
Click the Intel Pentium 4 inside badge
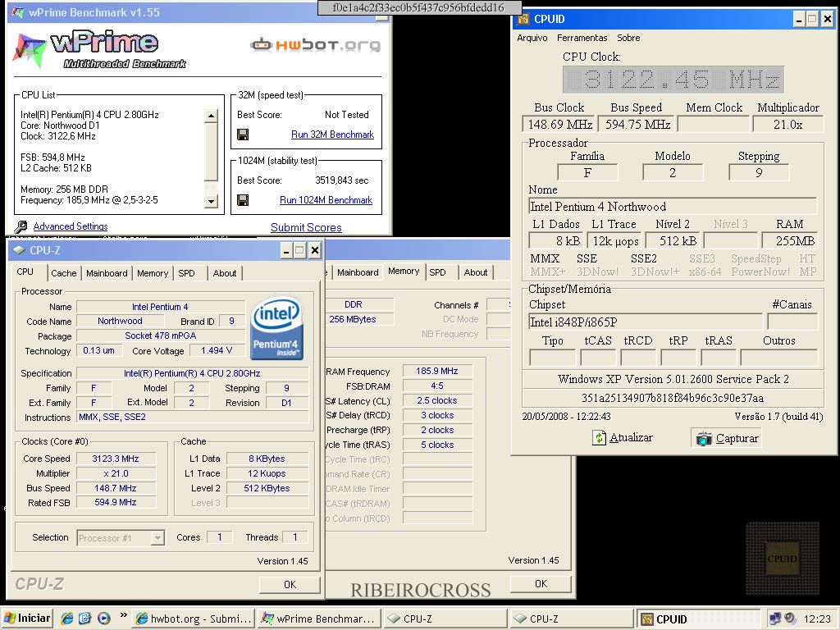[277, 327]
